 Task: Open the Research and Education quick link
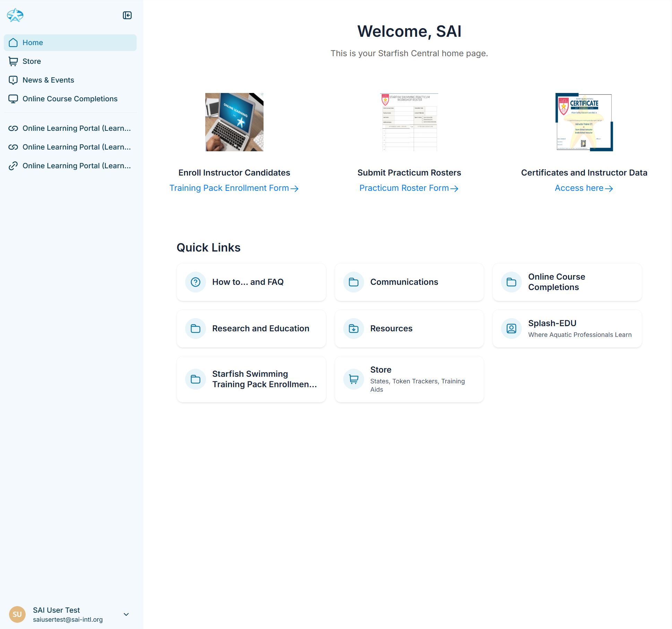pyautogui.click(x=260, y=329)
